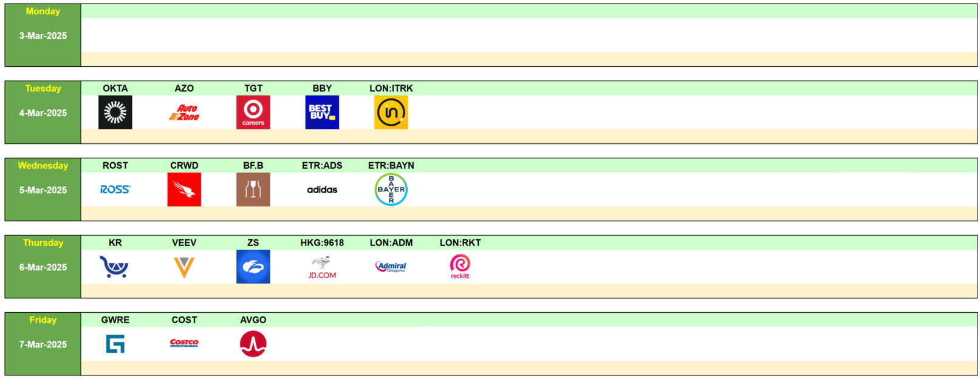
Task: Select the VEEV ticker label
Action: (184, 242)
